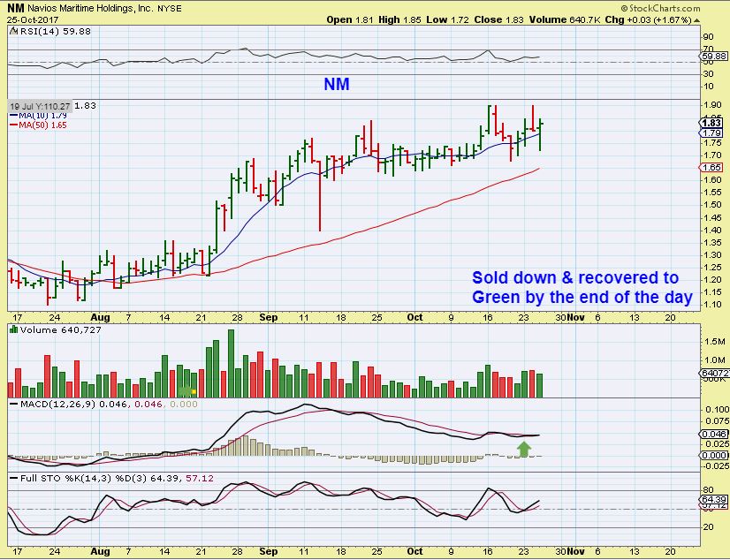Click the 1.50 price scale label
The width and height of the screenshot is (730, 560).
click(713, 205)
